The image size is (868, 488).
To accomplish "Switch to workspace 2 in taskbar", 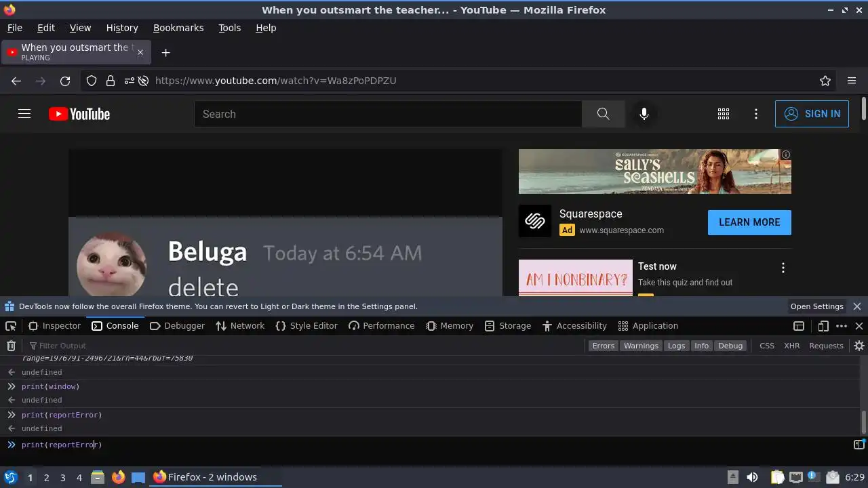I will point(46,477).
